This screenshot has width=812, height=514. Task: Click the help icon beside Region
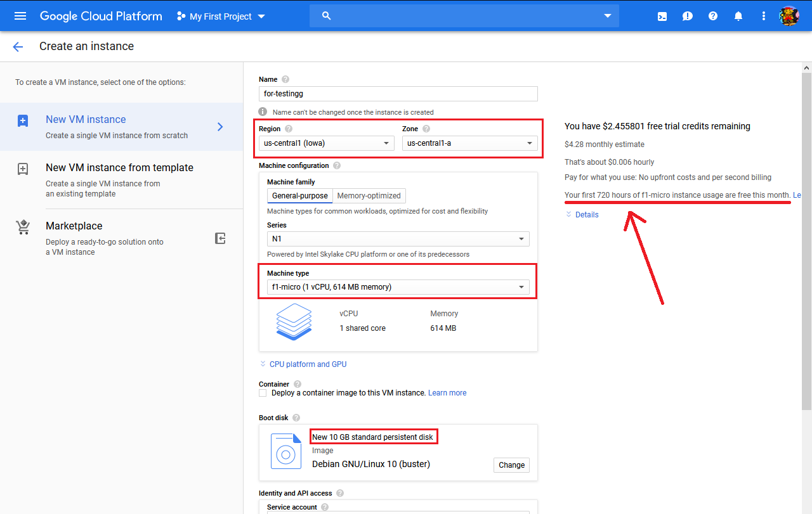(x=289, y=129)
